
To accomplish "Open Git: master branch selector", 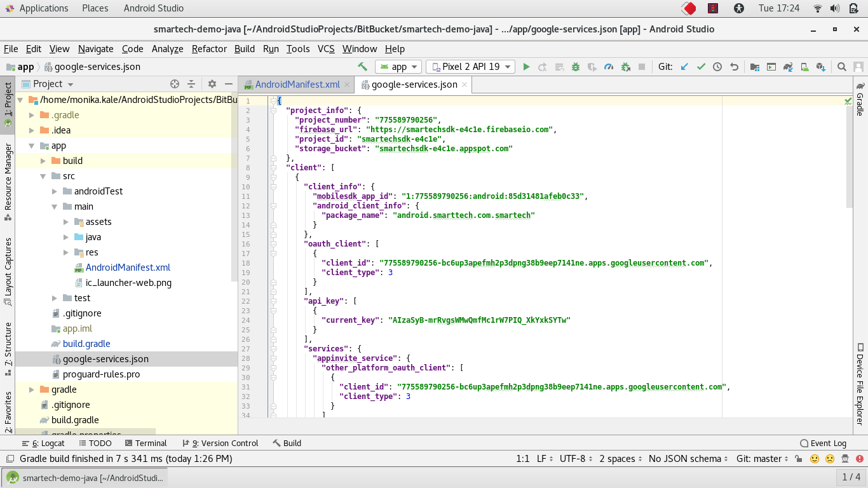I will (762, 459).
